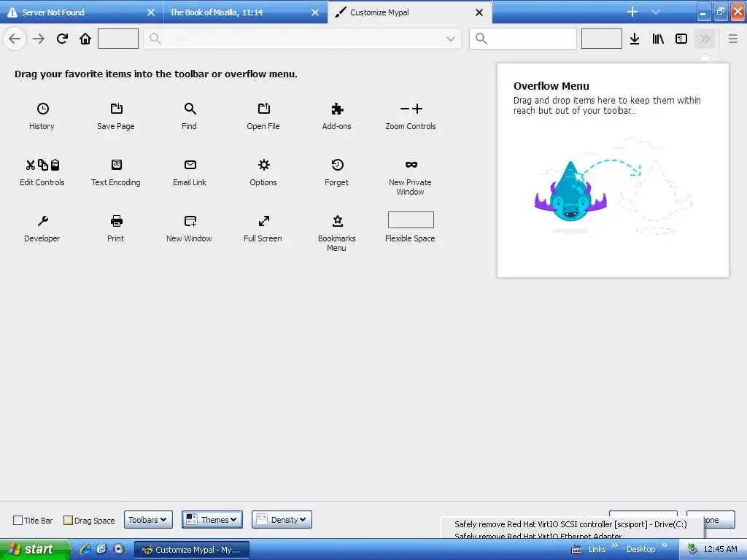Launch Internet Explorer from quick launch
The width and height of the screenshot is (747, 560).
[x=85, y=549]
